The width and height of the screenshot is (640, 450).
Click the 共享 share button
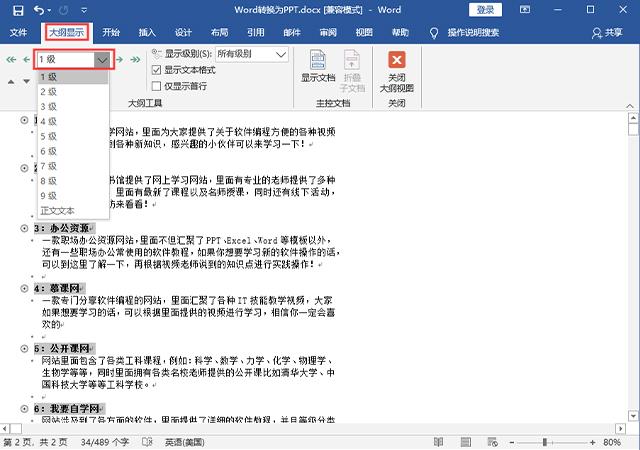(x=607, y=33)
